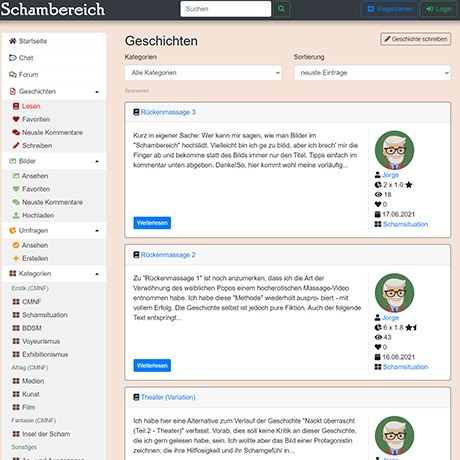Open Jorge profile link on Rückenmassage 3
The image size is (460, 460).
(x=390, y=175)
